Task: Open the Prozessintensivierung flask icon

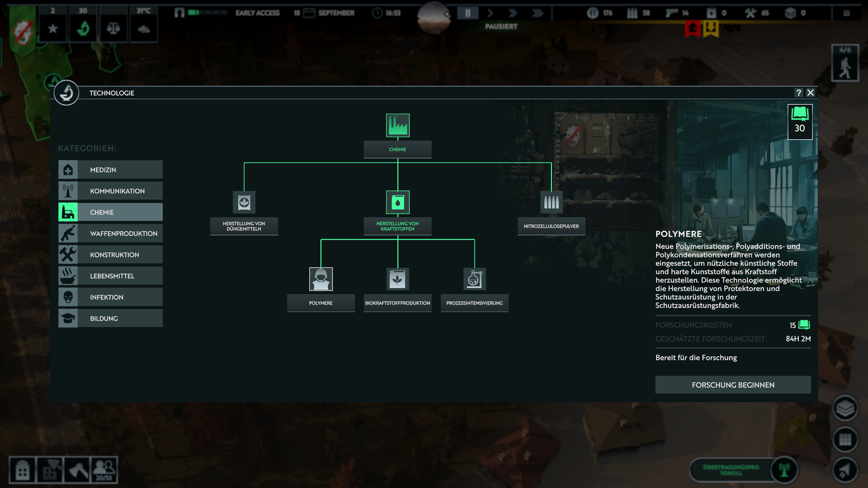Action: pos(474,279)
